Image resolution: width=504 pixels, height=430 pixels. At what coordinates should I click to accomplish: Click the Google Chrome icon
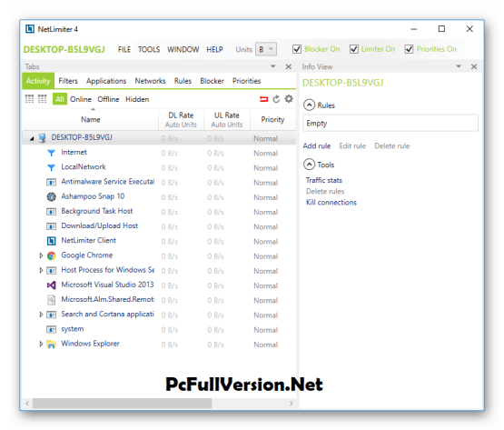click(x=51, y=255)
